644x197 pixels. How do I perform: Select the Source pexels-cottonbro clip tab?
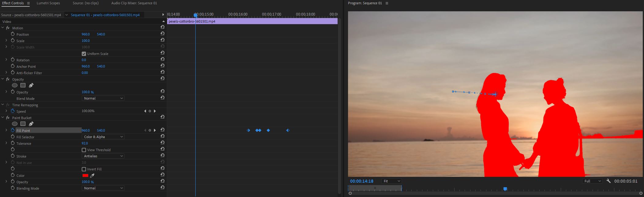tap(31, 15)
